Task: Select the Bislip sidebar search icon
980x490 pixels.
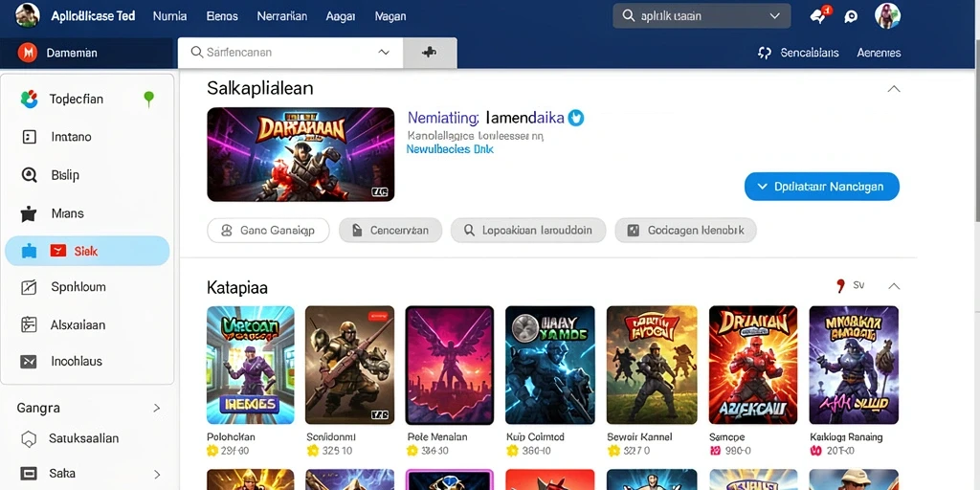Action: point(29,175)
